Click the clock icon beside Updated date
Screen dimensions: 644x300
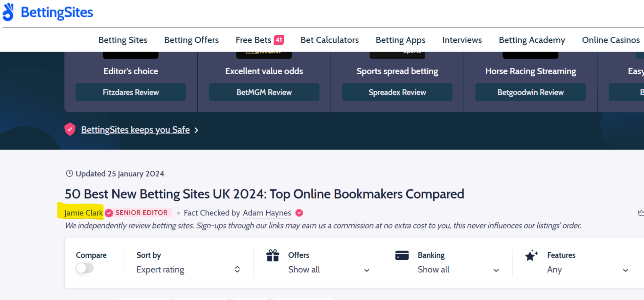tap(69, 173)
